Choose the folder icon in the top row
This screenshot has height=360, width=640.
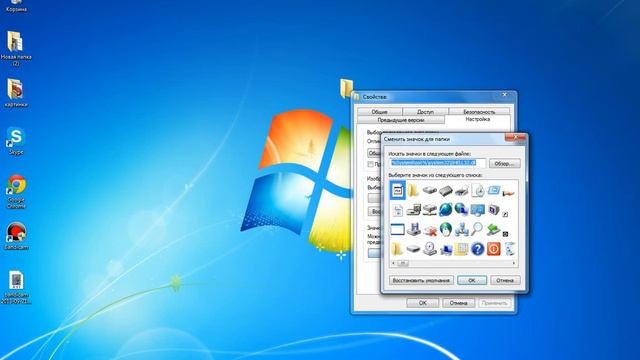pos(413,191)
